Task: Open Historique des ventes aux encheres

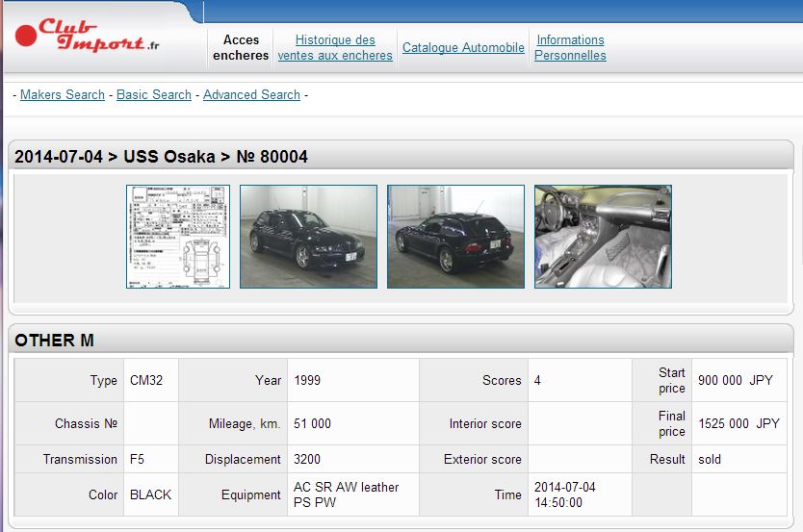Action: point(335,47)
